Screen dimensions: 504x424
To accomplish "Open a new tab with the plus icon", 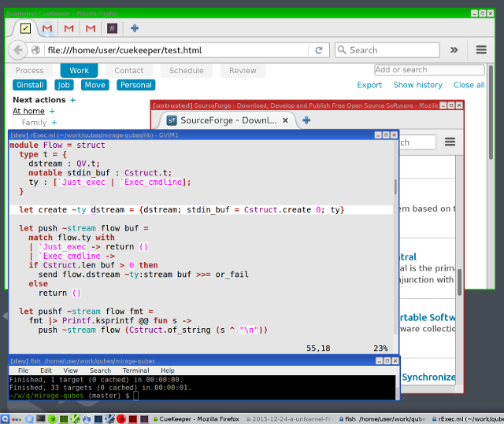I will click(135, 28).
